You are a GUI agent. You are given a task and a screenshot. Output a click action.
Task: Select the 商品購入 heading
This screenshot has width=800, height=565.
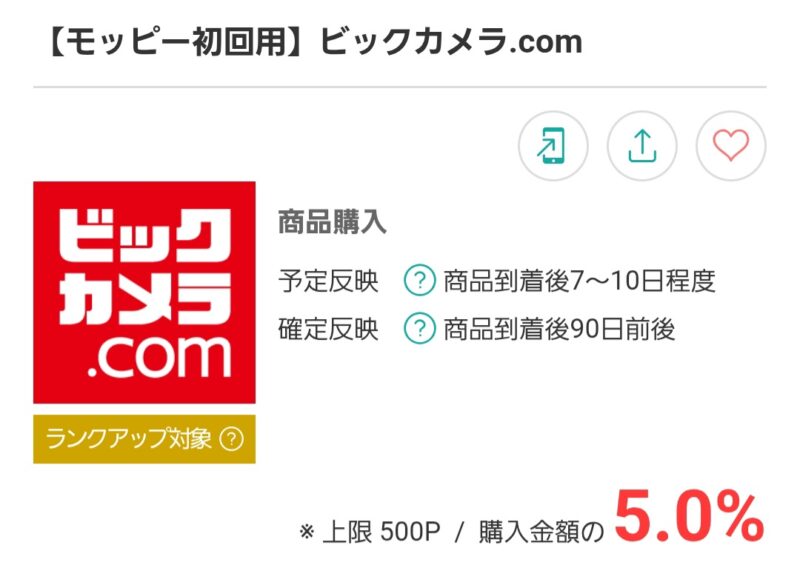332,223
